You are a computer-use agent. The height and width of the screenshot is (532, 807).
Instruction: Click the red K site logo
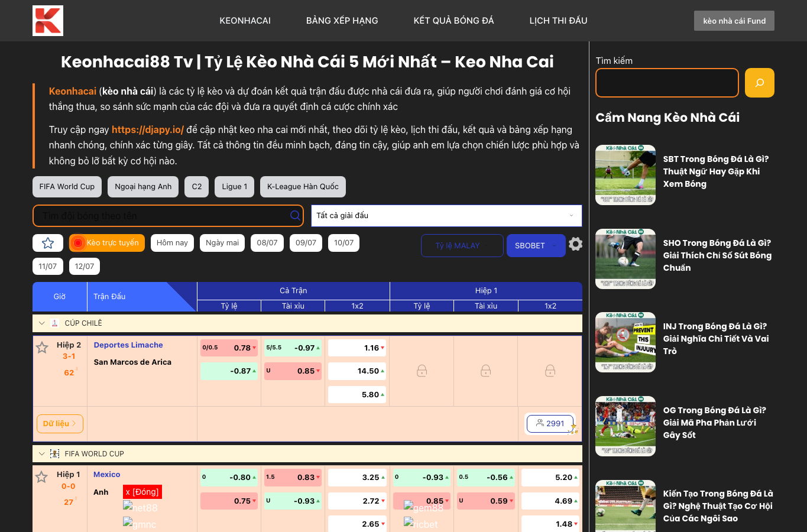coord(48,21)
